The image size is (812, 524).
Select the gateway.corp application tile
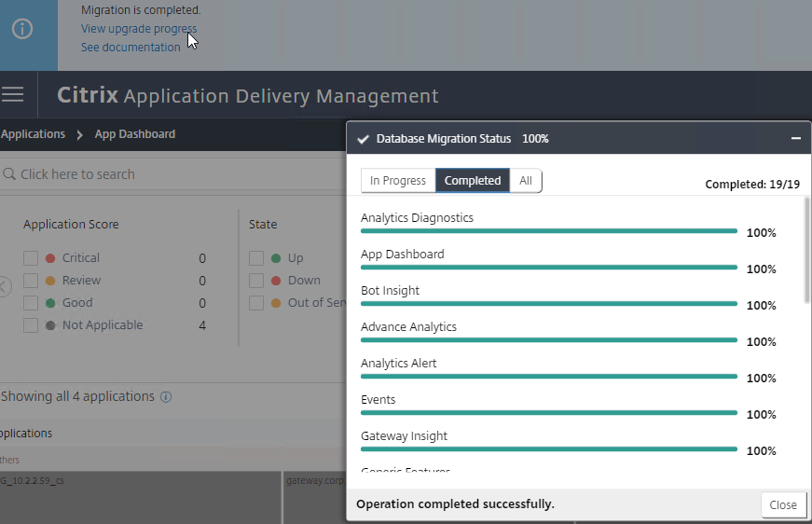pyautogui.click(x=315, y=497)
